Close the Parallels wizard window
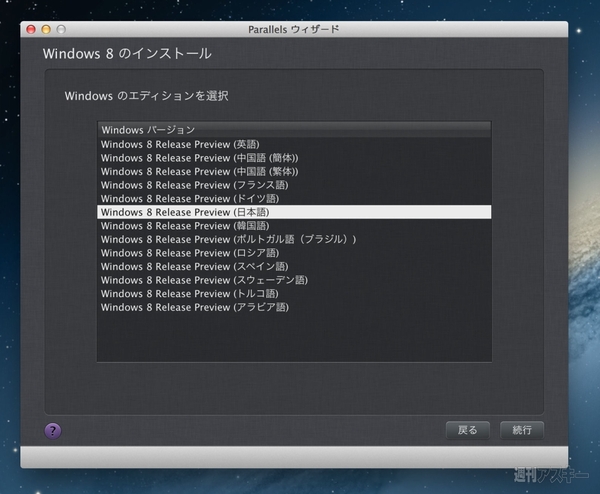 coord(31,29)
